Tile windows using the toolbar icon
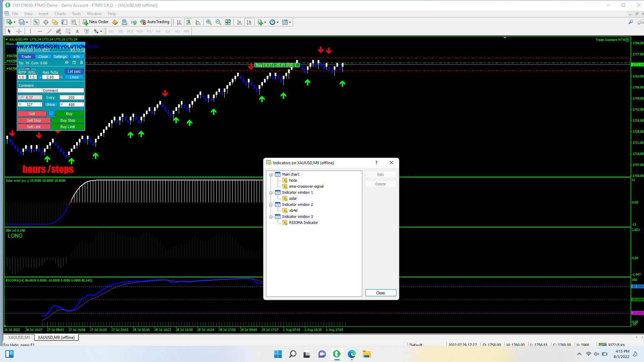Screen dimensions: 644x362 tap(228, 22)
